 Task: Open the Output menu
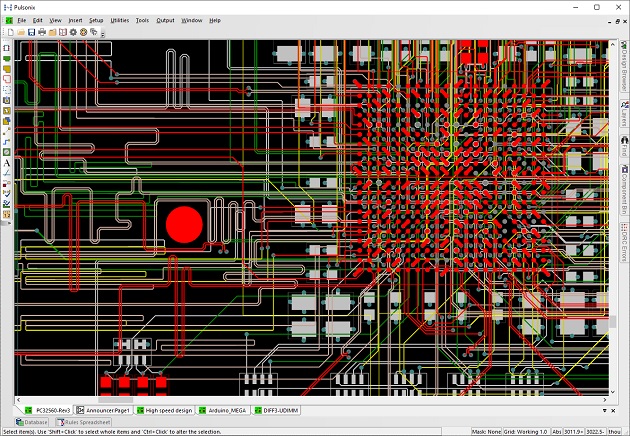(x=165, y=20)
